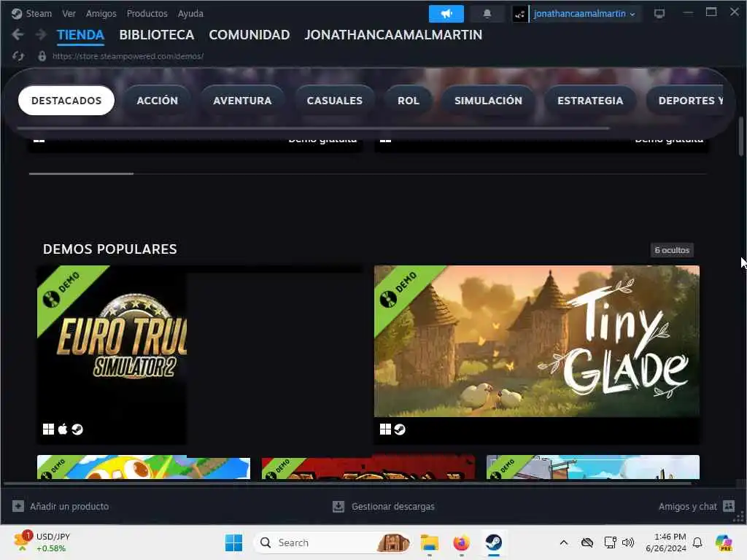The height and width of the screenshot is (560, 747).
Task: Select the CASUALES category tab
Action: tap(334, 101)
